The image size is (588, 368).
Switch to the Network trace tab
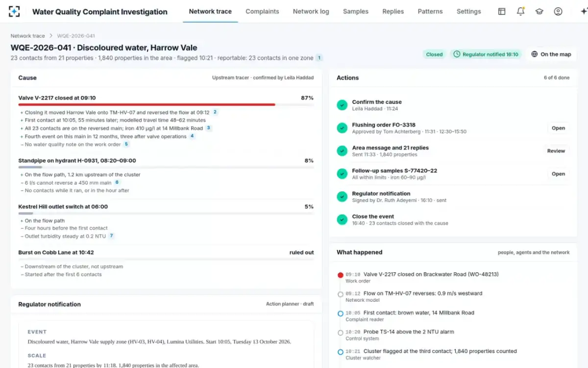[210, 11]
